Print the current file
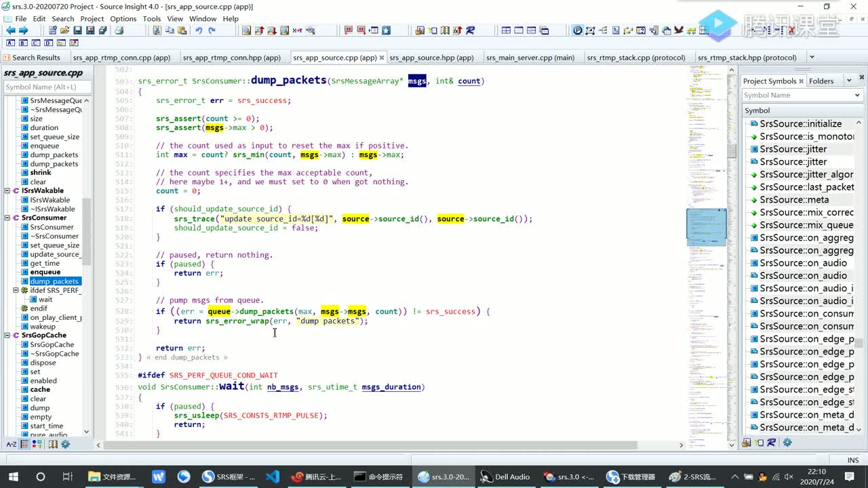868x488 pixels. (119, 30)
